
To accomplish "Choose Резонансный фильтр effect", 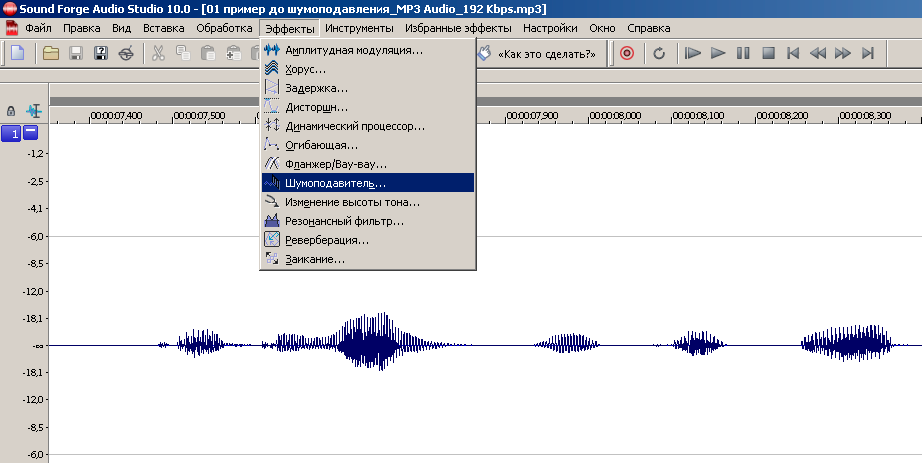I will (368, 221).
